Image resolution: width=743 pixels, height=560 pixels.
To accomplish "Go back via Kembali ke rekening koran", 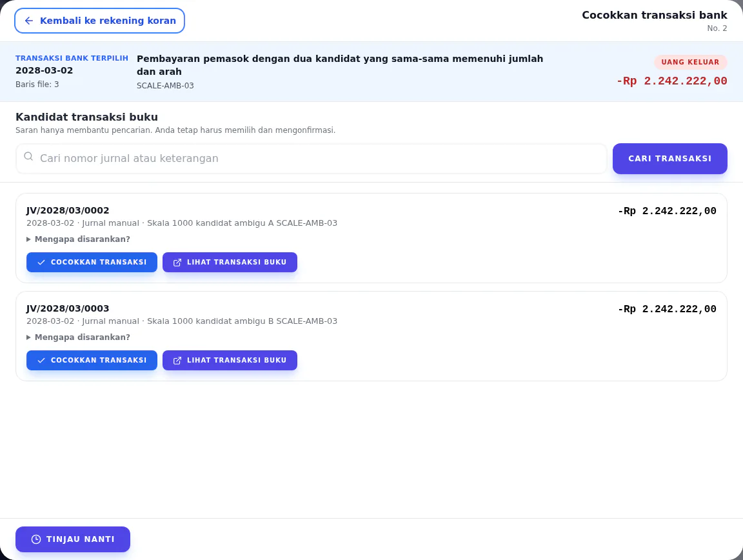I will (x=99, y=21).
